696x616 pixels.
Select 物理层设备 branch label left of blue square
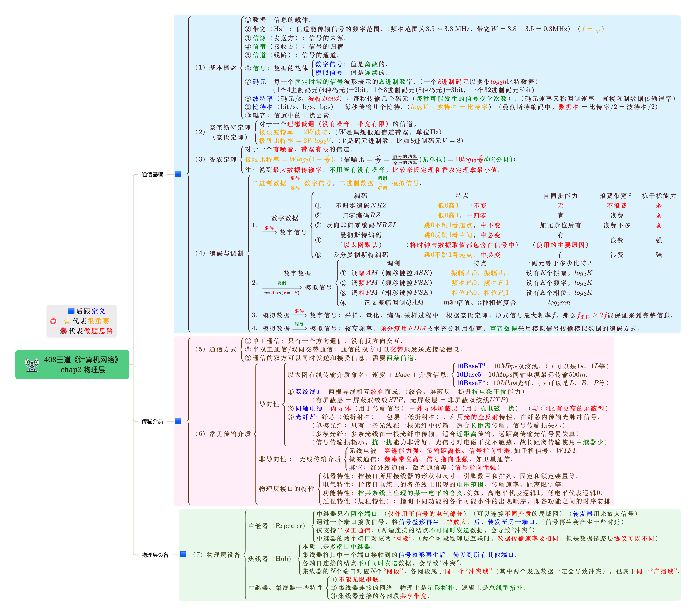(155, 555)
